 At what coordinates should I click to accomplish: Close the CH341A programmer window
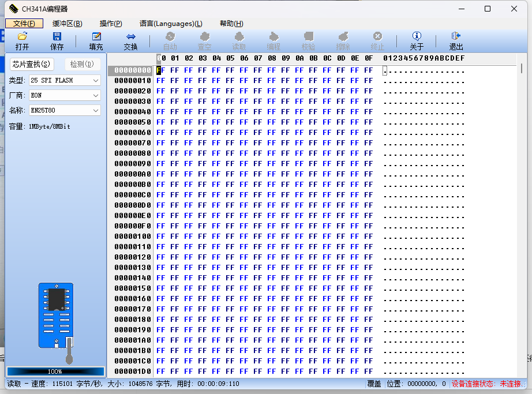click(x=514, y=9)
